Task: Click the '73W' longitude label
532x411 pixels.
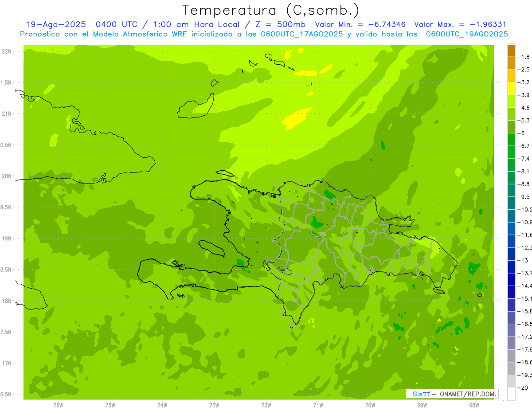Action: tap(214, 405)
